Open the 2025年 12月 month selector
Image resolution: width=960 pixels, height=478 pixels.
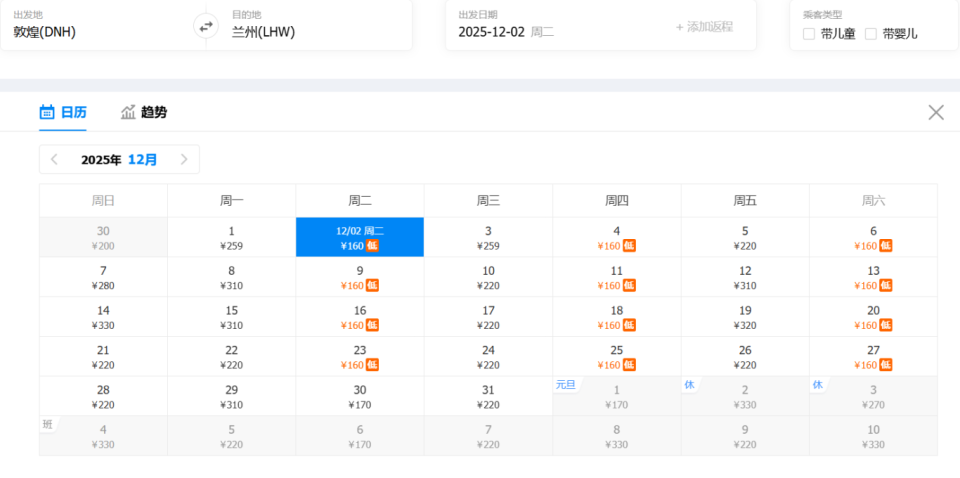pyautogui.click(x=119, y=159)
